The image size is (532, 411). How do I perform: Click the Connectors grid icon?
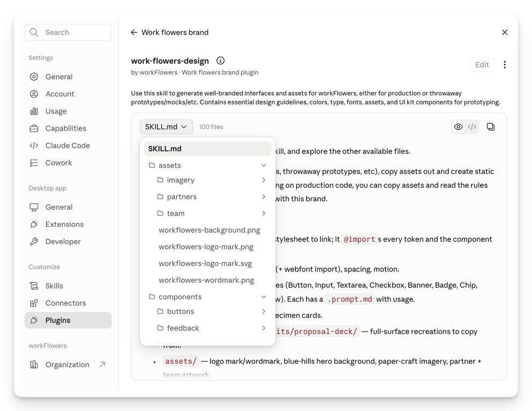pos(34,303)
